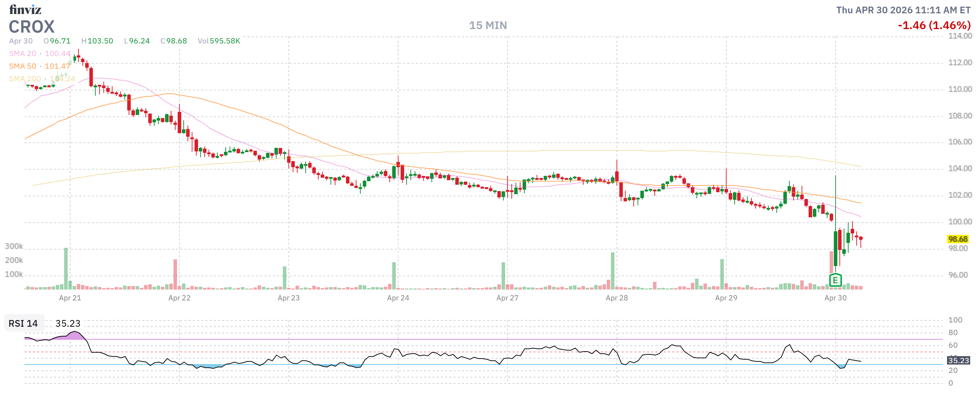The height and width of the screenshot is (394, 980).
Task: Select the SMA 50 indicator label
Action: tap(22, 66)
